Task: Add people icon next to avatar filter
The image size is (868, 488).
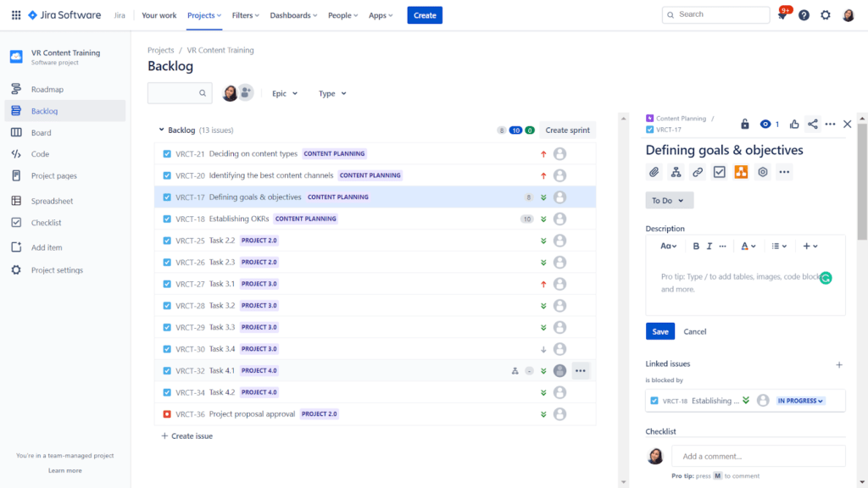Action: 246,93
